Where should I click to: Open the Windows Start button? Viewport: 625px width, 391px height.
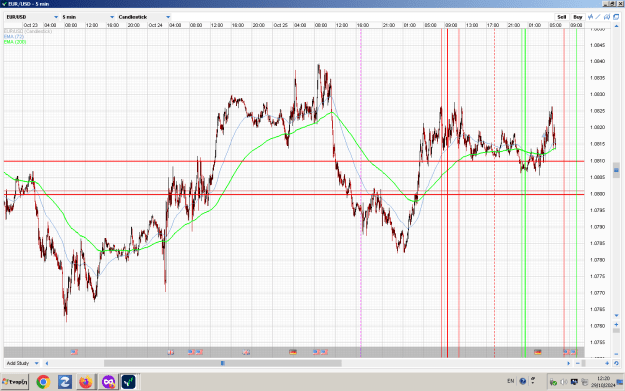coord(15,382)
